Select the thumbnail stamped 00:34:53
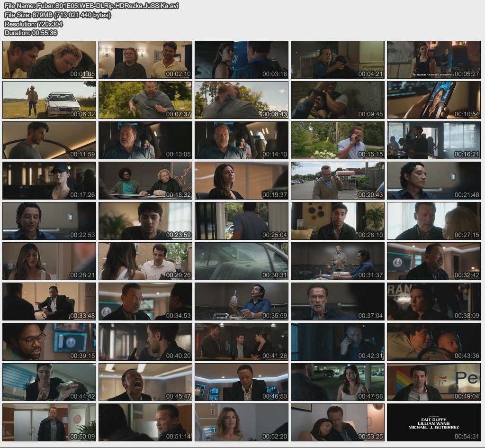Viewport: 485px width, 448px height. tap(145, 302)
